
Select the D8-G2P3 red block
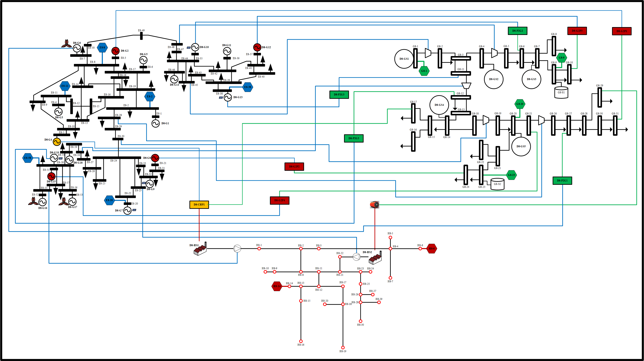pyautogui.click(x=577, y=31)
